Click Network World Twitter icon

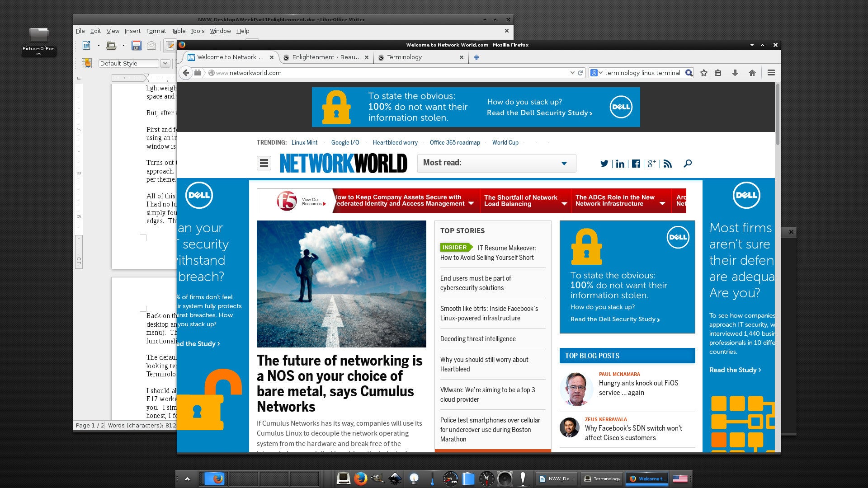pos(604,164)
